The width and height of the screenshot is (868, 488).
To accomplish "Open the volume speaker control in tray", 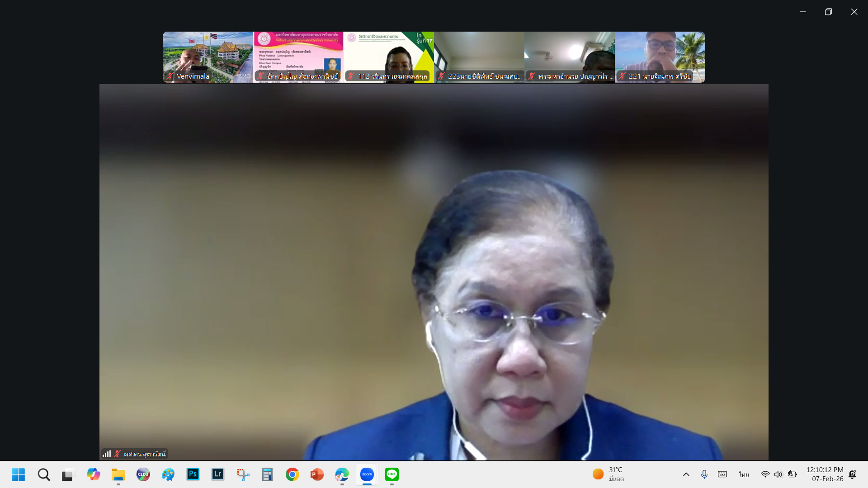I will [x=778, y=474].
